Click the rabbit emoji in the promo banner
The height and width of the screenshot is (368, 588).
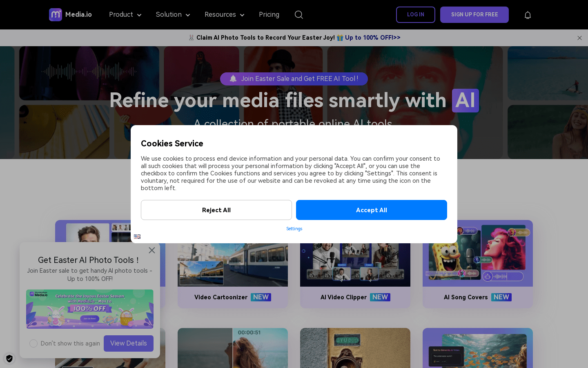click(191, 37)
